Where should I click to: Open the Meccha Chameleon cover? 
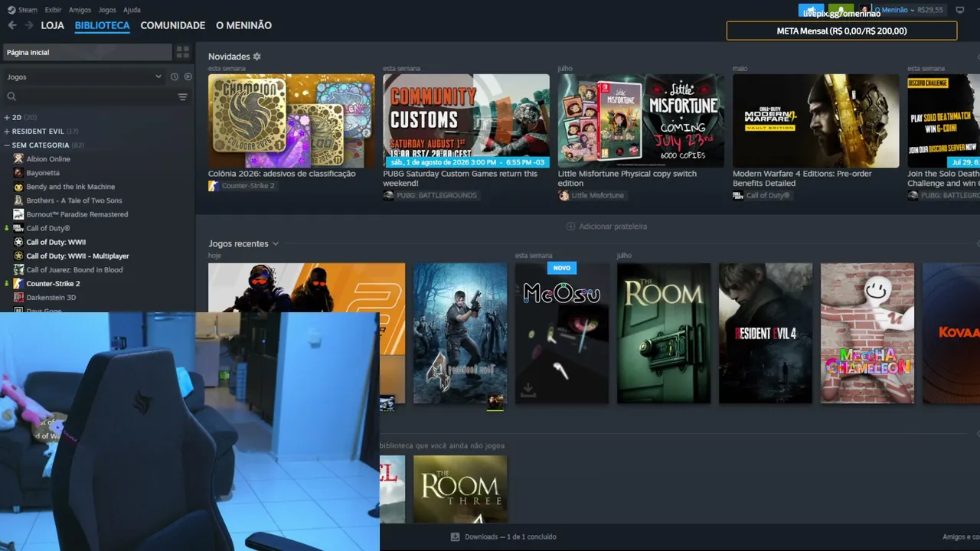867,334
